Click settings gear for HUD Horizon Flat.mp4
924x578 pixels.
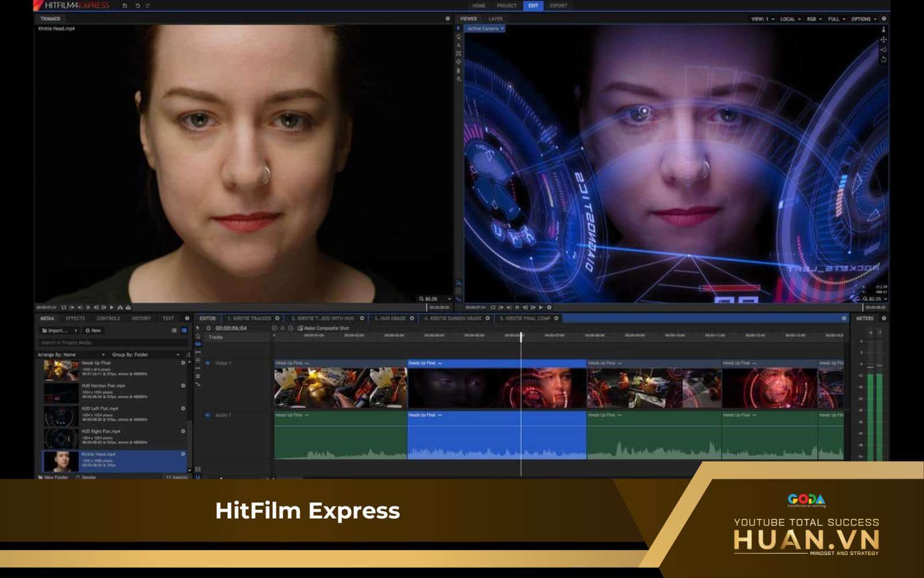click(x=183, y=386)
